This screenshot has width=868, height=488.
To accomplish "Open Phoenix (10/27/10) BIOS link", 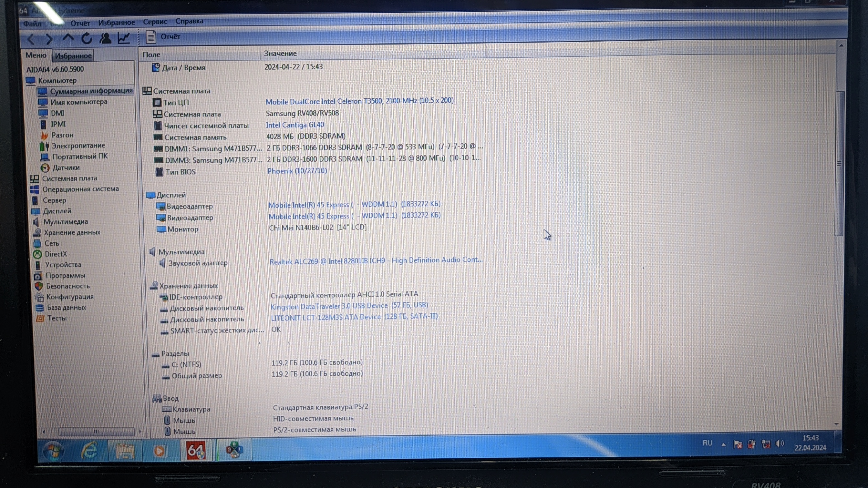I will pyautogui.click(x=297, y=171).
